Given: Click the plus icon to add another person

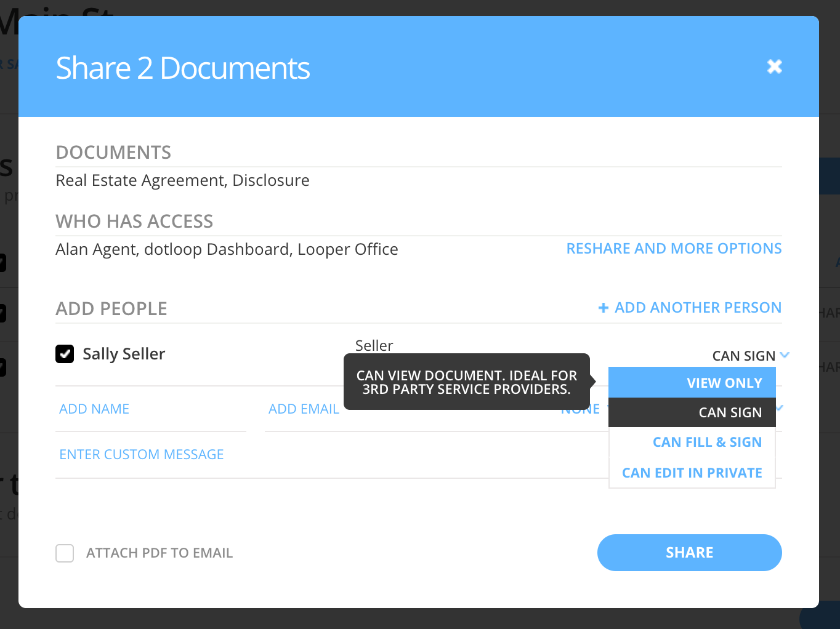Looking at the screenshot, I should 604,308.
